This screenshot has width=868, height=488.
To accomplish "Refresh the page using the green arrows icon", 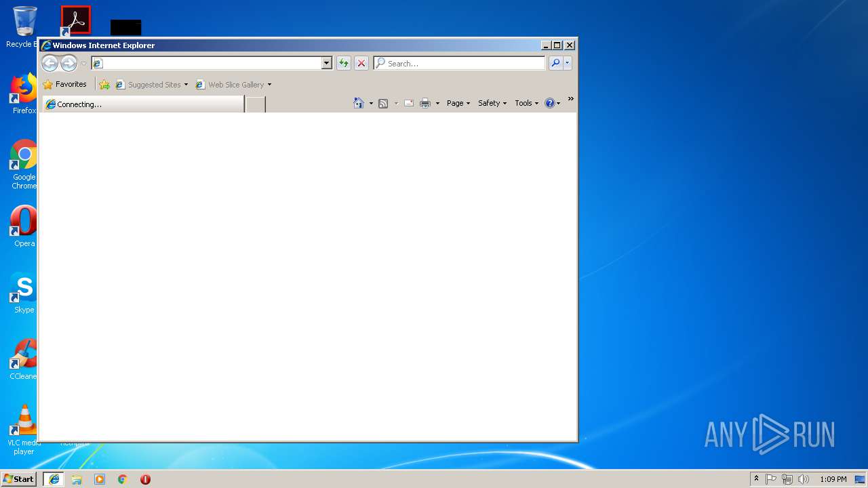I will point(344,63).
